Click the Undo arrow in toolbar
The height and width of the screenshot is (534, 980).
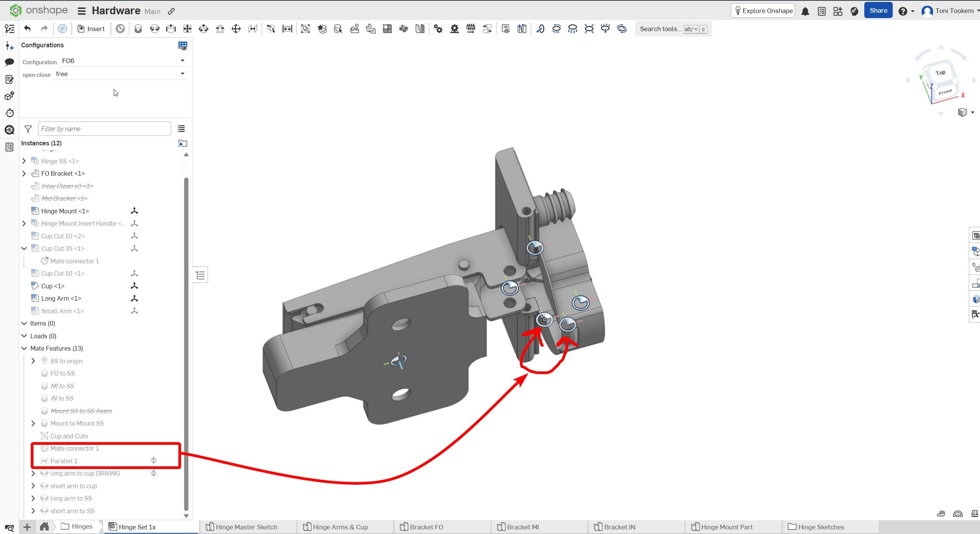27,29
